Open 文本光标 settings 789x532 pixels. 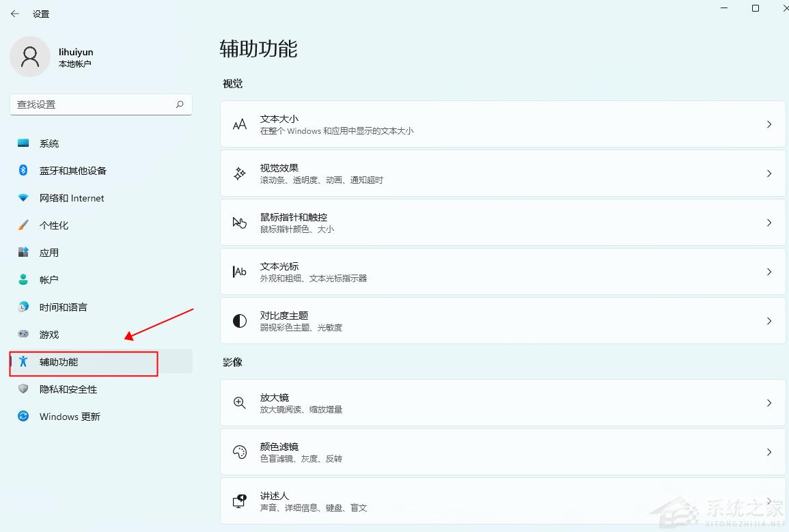pos(503,271)
